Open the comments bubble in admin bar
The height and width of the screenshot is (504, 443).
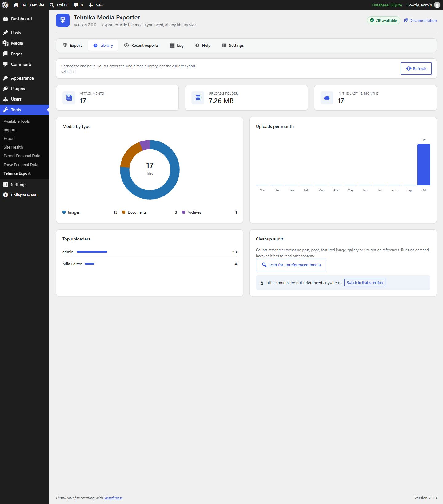[x=78, y=5]
